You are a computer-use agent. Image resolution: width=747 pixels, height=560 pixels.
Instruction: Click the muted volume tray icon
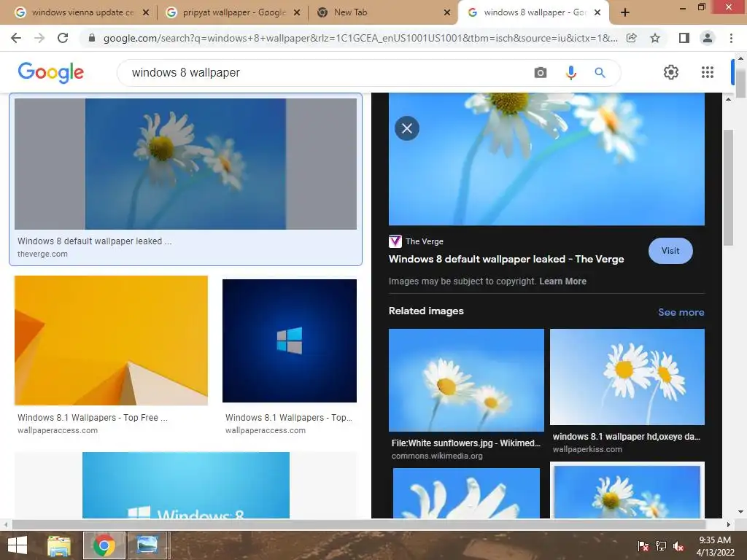[x=678, y=546]
